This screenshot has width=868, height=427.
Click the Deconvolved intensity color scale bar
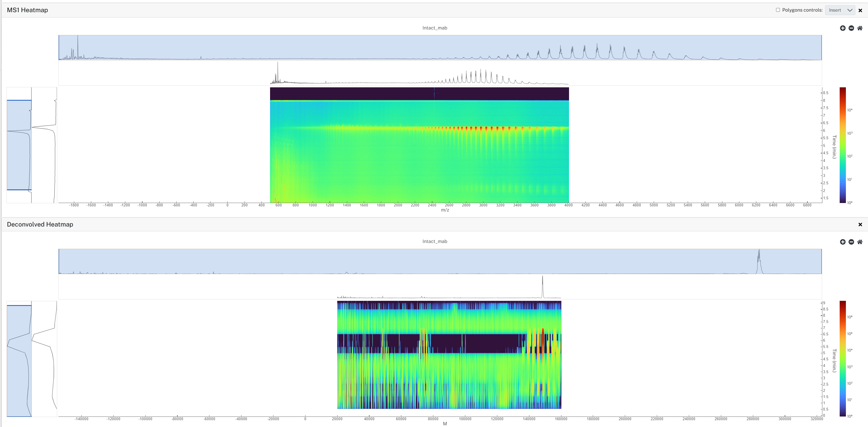(x=842, y=359)
